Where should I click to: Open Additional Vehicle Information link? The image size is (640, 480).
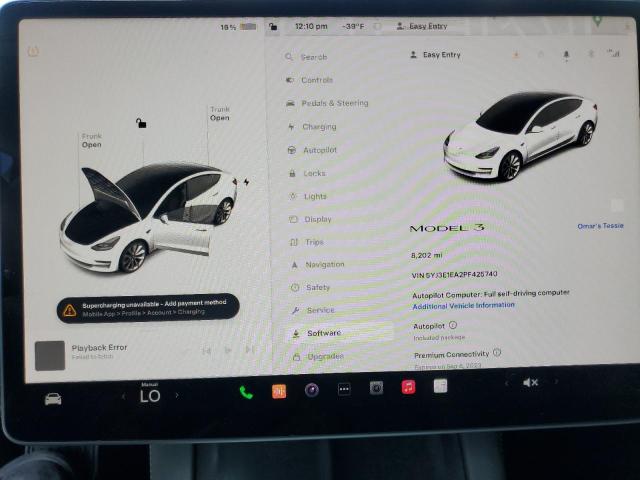click(x=463, y=306)
